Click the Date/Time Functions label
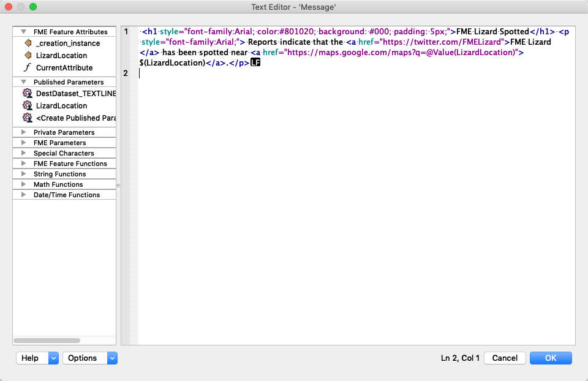The height and width of the screenshot is (381, 588). pos(67,195)
